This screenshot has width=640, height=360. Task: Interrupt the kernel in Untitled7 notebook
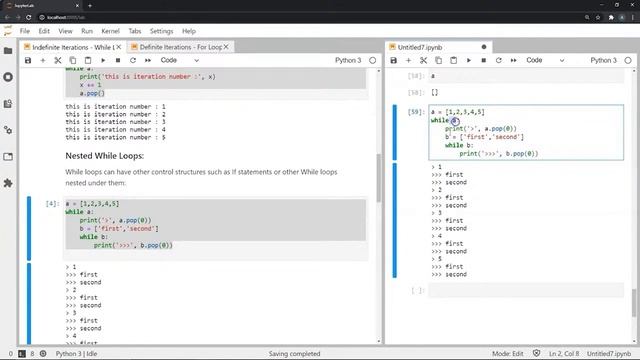(484, 60)
